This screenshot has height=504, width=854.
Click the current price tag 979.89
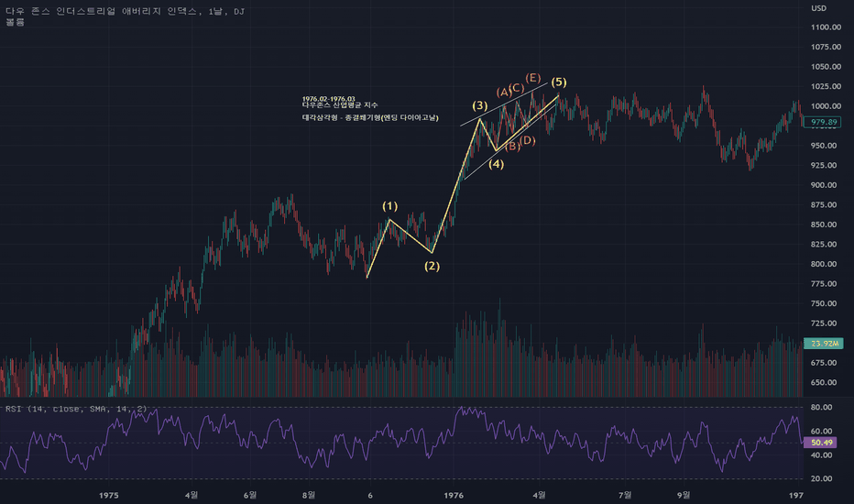click(x=823, y=122)
